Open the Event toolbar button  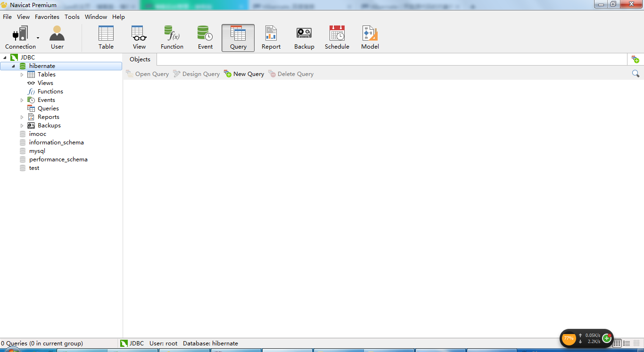pos(205,38)
